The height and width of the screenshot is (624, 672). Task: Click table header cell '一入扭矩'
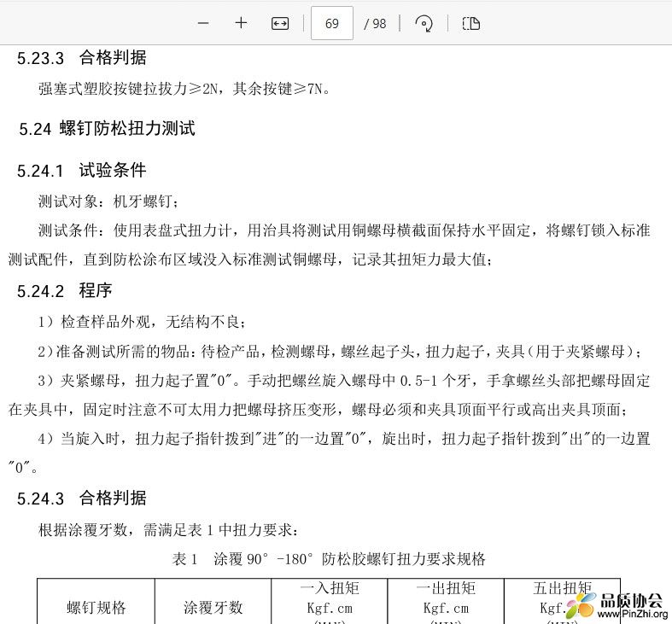tap(330, 601)
